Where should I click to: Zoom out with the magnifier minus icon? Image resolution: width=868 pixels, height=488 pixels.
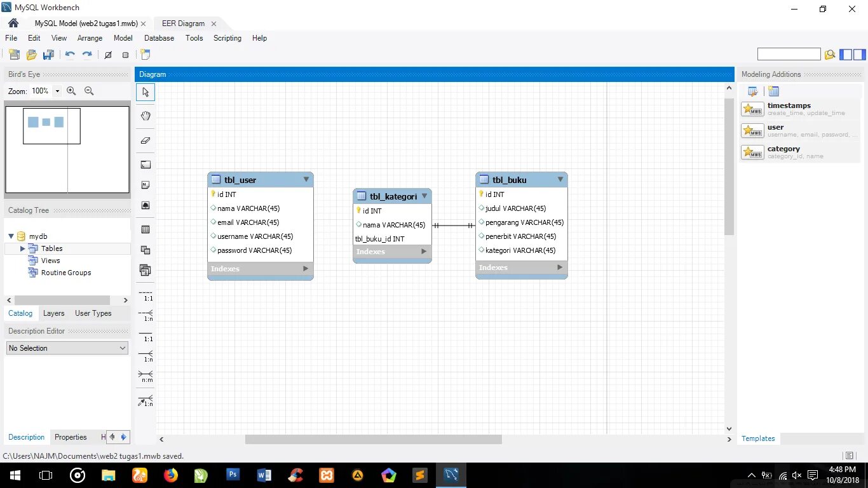pyautogui.click(x=89, y=91)
